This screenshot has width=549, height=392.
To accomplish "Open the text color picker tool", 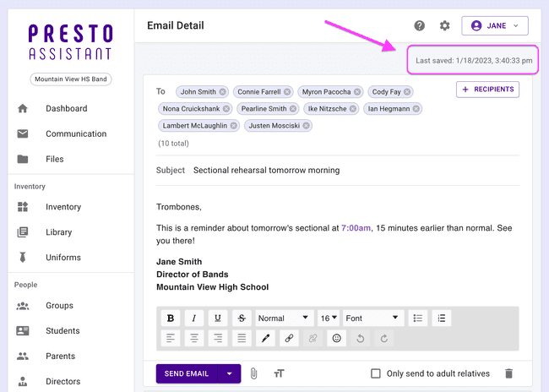I will pyautogui.click(x=265, y=339).
